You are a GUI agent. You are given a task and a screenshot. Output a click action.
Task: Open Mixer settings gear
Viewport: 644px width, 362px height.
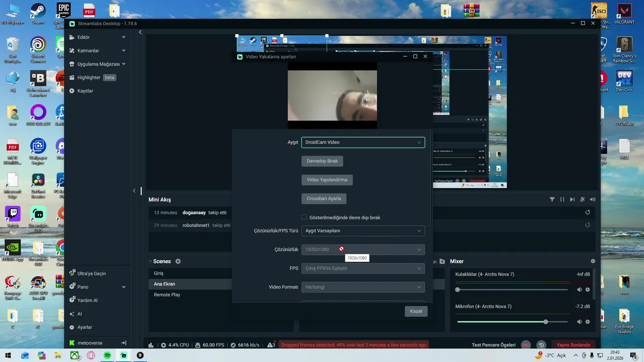pyautogui.click(x=593, y=261)
